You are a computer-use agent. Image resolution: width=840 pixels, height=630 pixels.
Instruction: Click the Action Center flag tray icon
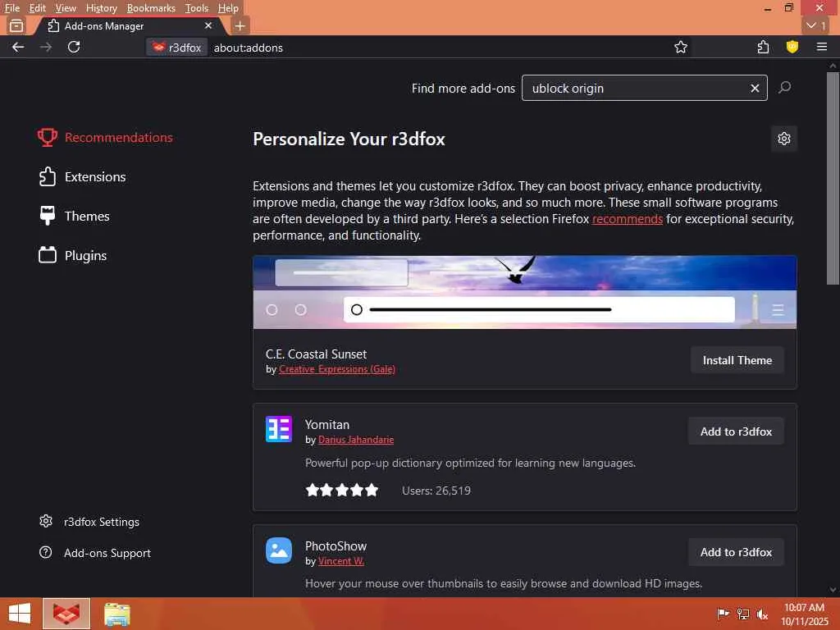(724, 614)
